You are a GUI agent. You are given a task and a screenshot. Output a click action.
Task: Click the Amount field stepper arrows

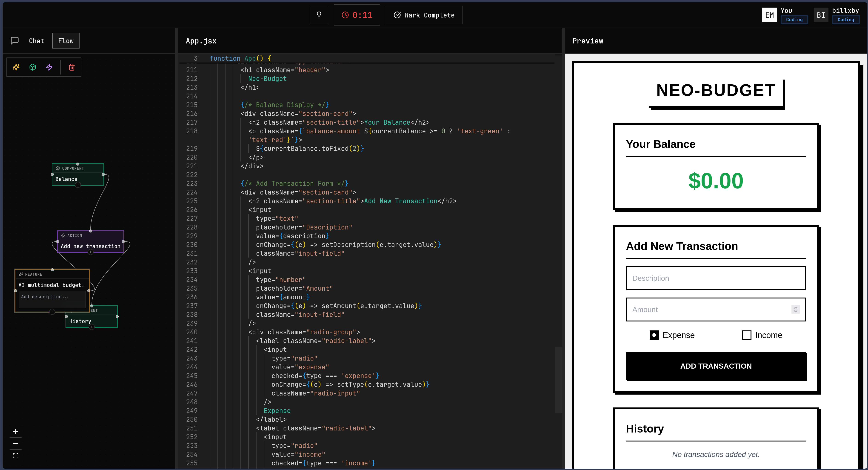click(x=795, y=309)
